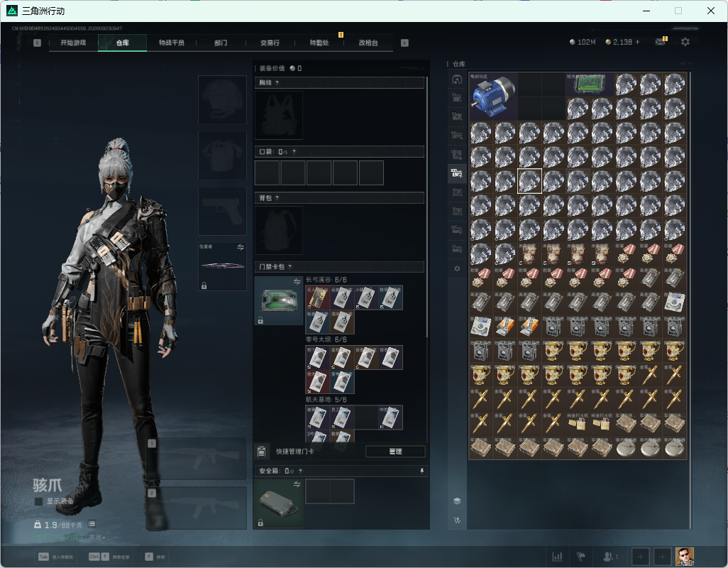The image size is (728, 568).
Task: Click the 零号大坝: 6/6 label
Action: (x=326, y=340)
